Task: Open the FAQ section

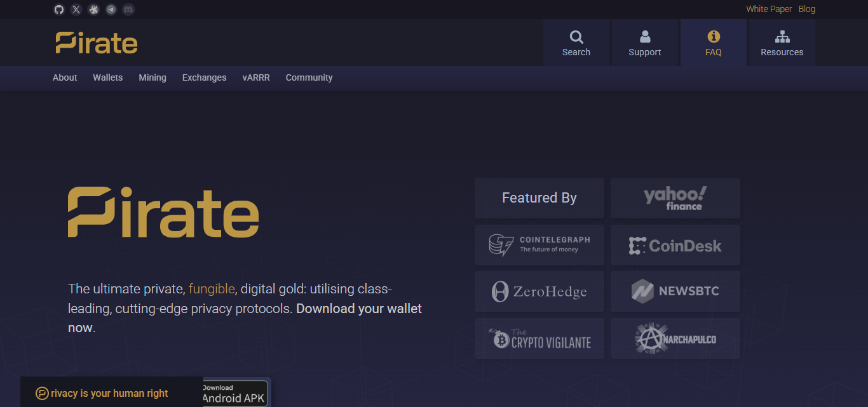Action: (x=714, y=43)
